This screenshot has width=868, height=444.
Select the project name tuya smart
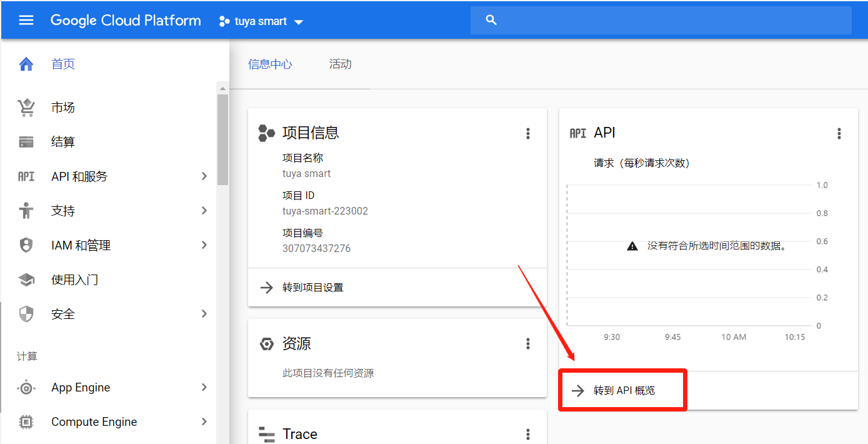[x=307, y=174]
